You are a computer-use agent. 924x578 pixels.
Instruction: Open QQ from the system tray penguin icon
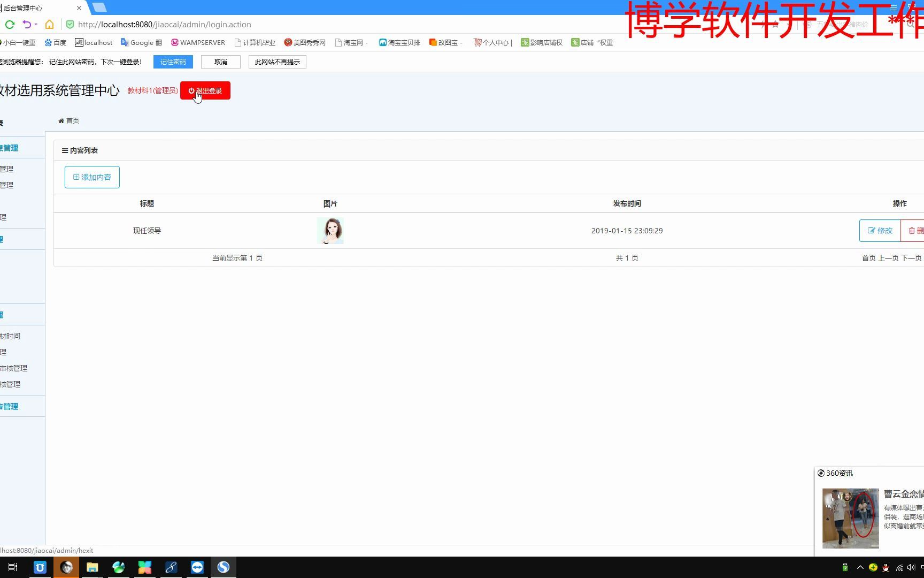tap(885, 567)
